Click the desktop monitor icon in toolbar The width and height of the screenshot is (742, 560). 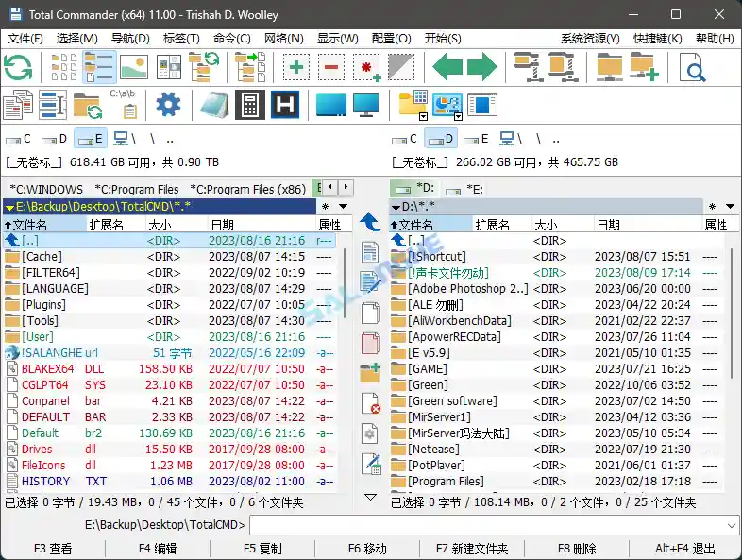366,105
